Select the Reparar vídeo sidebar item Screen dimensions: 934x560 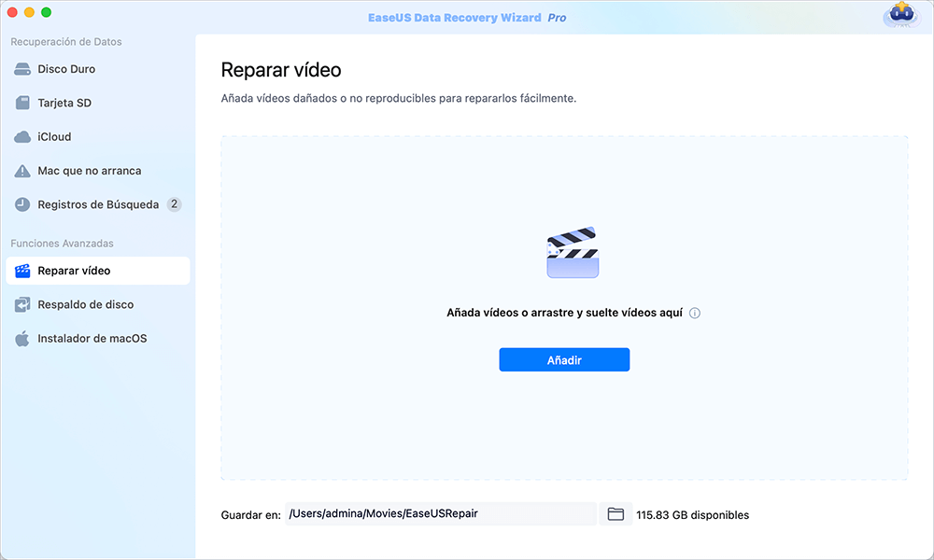point(98,271)
